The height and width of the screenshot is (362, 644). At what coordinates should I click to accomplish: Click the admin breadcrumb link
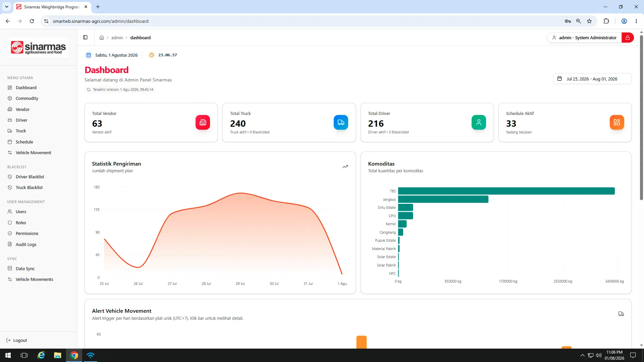[117, 38]
